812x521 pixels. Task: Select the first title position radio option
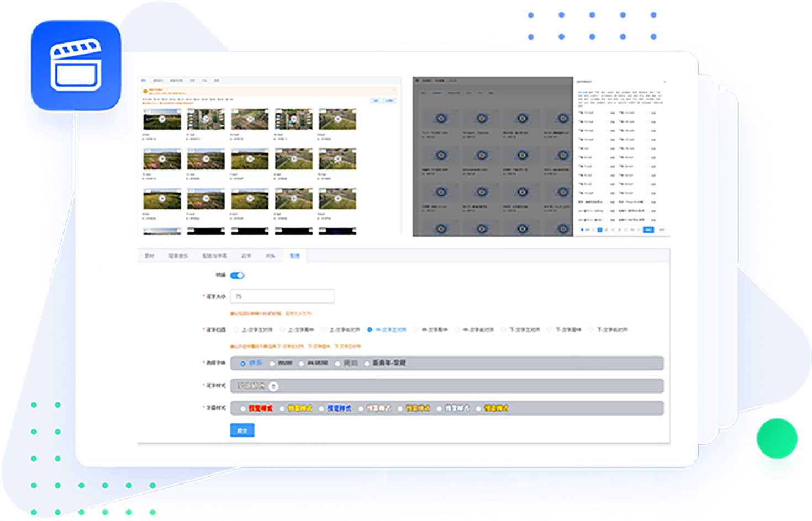tap(236, 330)
